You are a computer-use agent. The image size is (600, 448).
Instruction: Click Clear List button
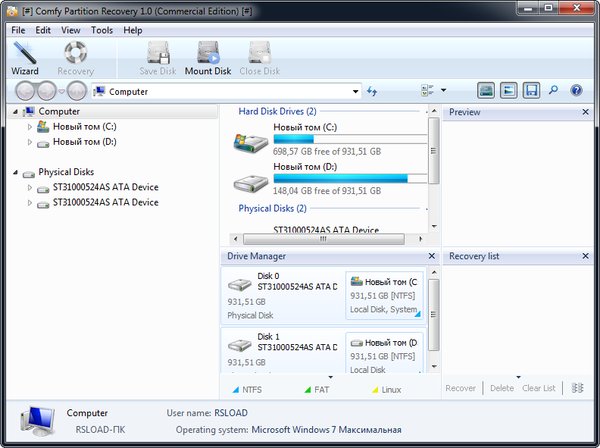pos(539,388)
